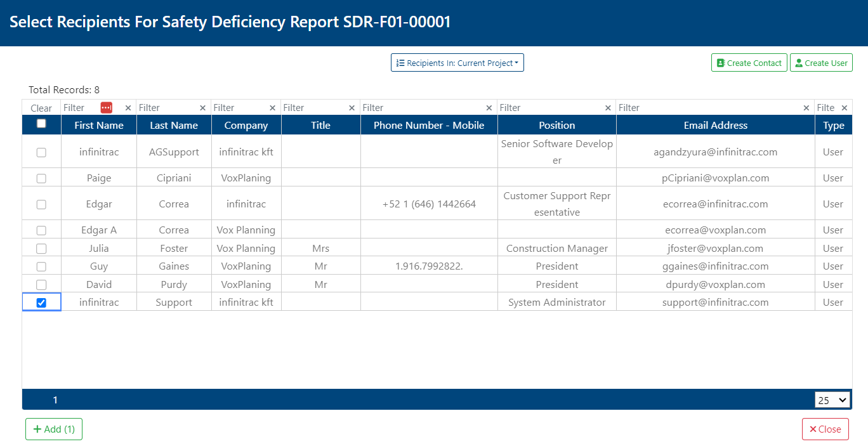Click the email jfoster@voxplan.com
The image size is (868, 444).
click(x=716, y=249)
